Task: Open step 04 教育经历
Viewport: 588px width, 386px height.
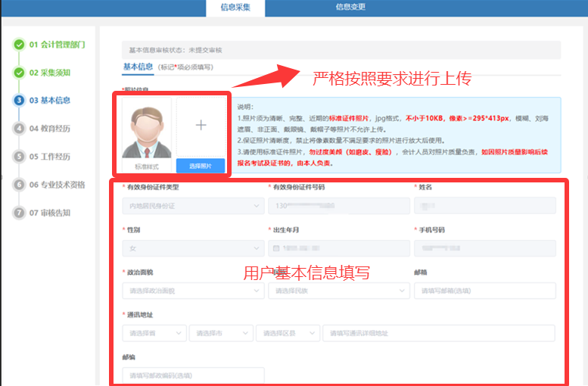Action: (50, 129)
